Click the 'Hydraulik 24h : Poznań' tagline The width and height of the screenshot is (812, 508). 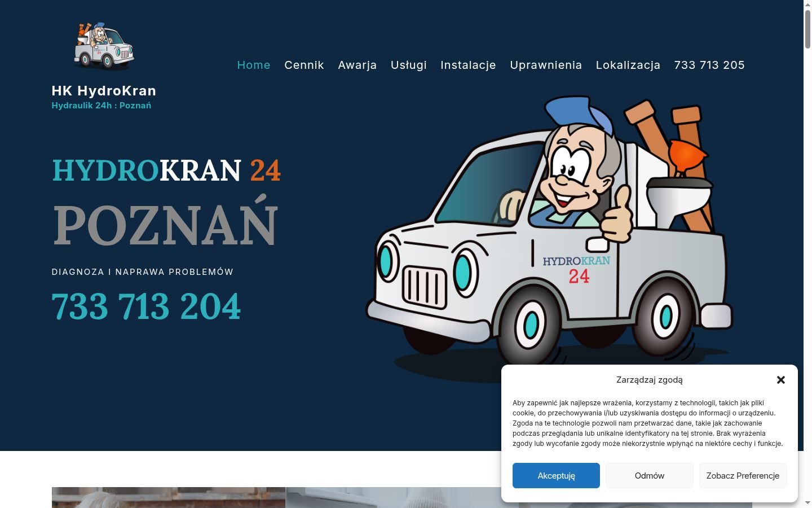point(101,106)
